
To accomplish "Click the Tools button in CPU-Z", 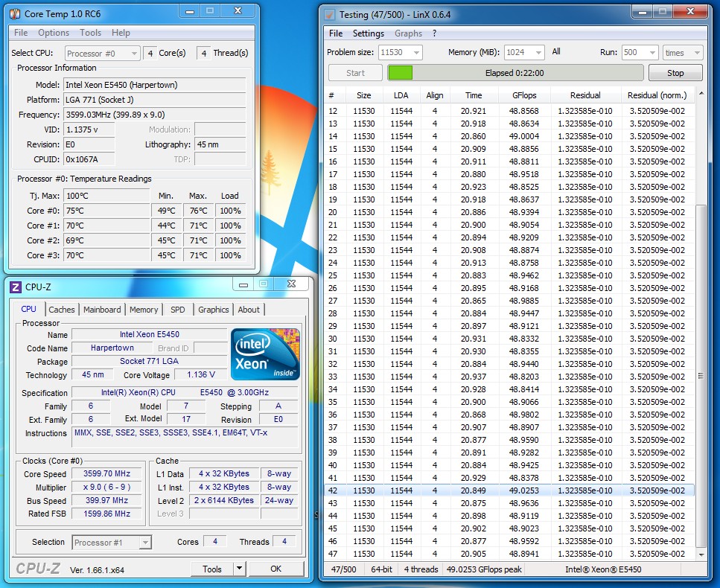I will coord(213,569).
